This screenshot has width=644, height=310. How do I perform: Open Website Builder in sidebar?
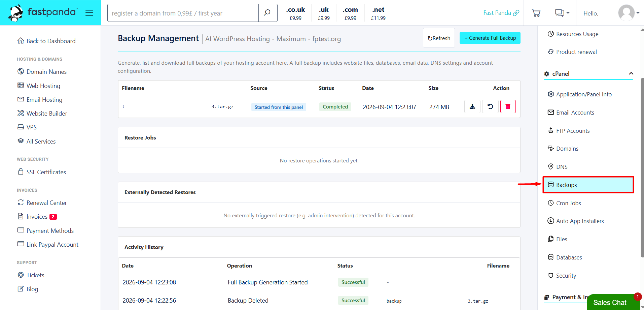(42, 113)
